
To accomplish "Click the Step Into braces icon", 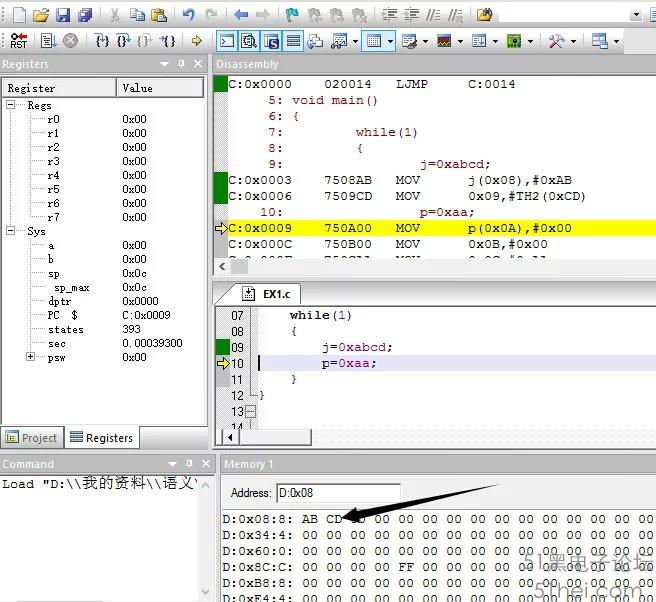I will click(x=102, y=41).
